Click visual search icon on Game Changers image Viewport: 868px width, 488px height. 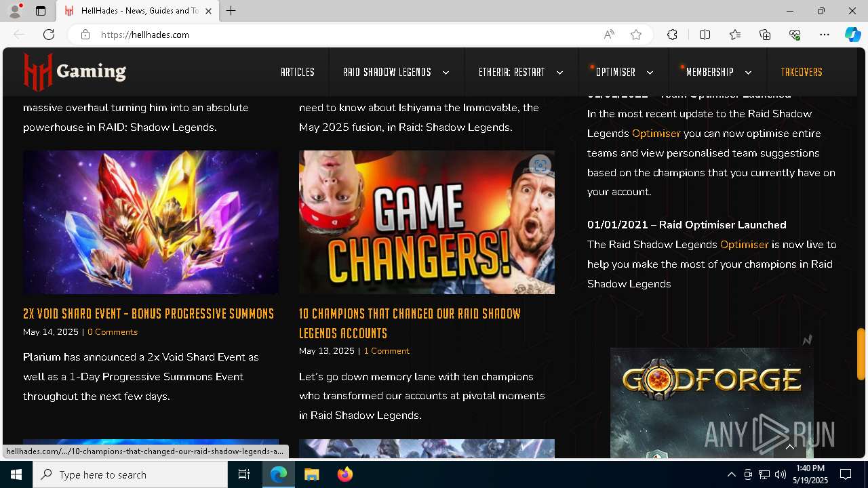[540, 165]
